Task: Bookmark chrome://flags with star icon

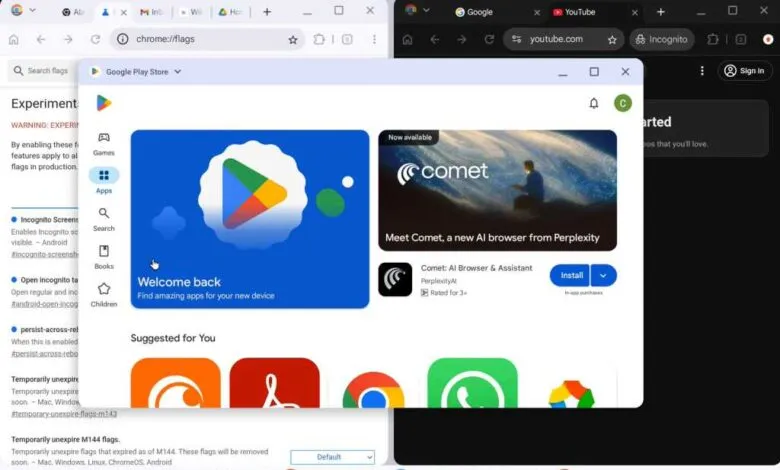Action: [293, 40]
